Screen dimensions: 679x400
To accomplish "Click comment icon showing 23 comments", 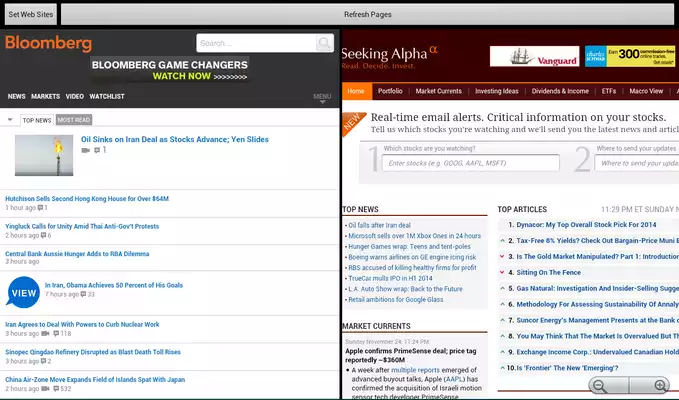I will pos(84,294).
